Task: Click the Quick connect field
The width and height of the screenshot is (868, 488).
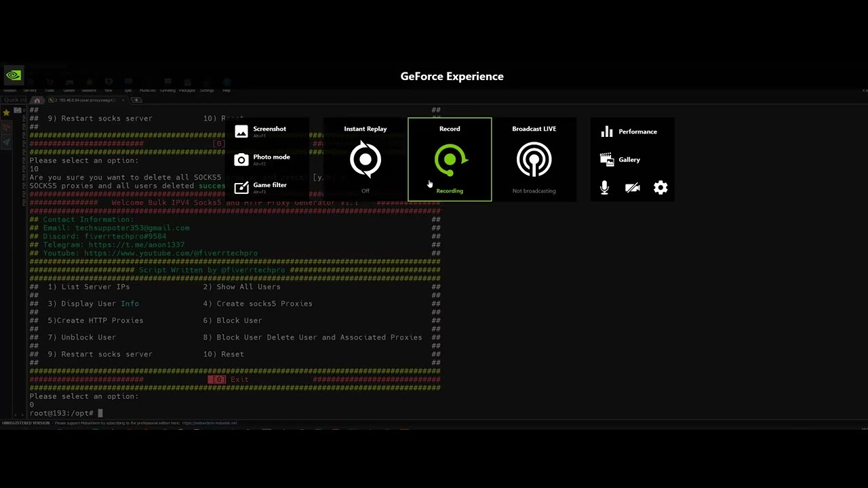Action: coord(15,100)
